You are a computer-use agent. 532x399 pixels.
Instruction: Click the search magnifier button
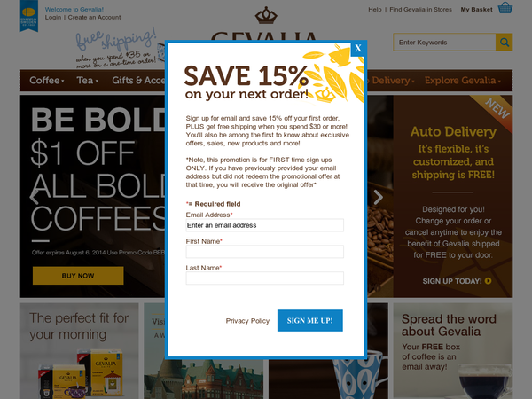coord(505,43)
